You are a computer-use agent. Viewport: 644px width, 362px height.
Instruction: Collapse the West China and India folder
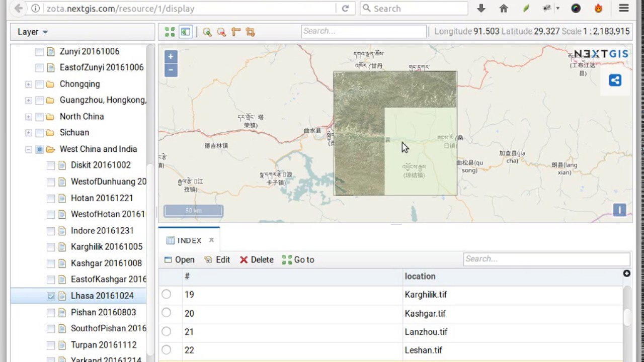29,149
